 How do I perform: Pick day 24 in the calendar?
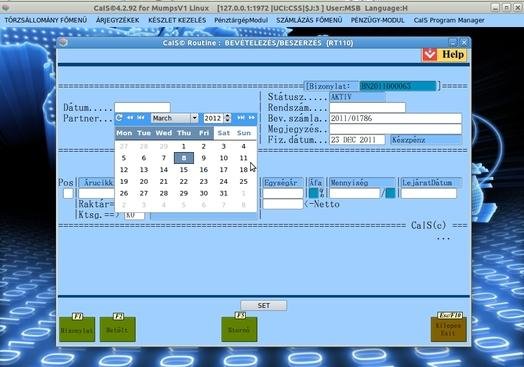click(224, 181)
